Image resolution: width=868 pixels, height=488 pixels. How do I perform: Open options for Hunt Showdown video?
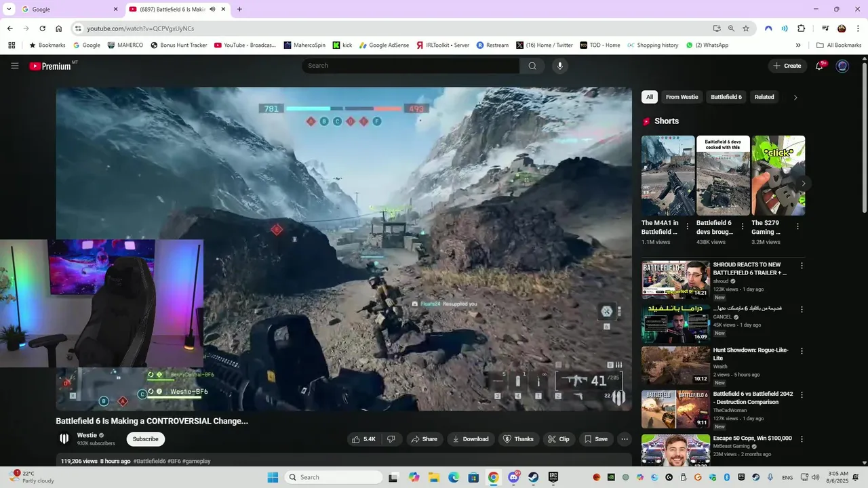pyautogui.click(x=802, y=351)
